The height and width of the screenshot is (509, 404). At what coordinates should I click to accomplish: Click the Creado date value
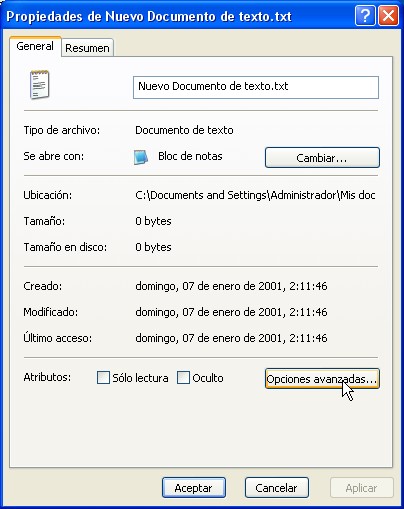pos(231,286)
